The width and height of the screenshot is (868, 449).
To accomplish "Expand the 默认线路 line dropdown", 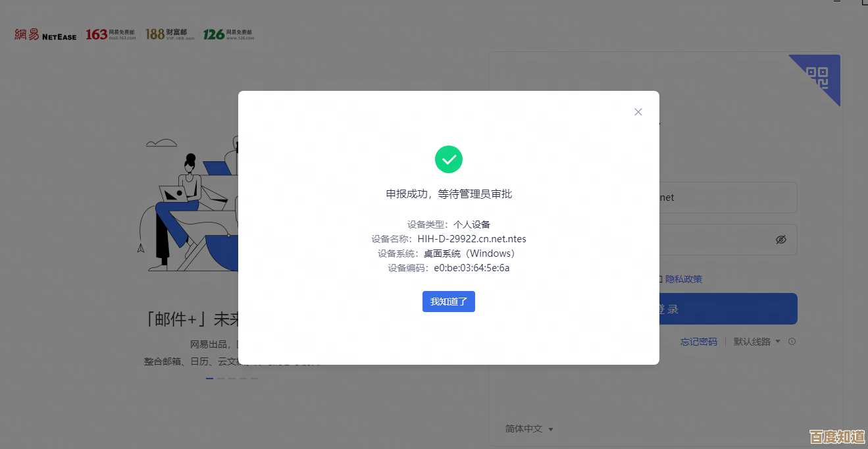I will (757, 342).
